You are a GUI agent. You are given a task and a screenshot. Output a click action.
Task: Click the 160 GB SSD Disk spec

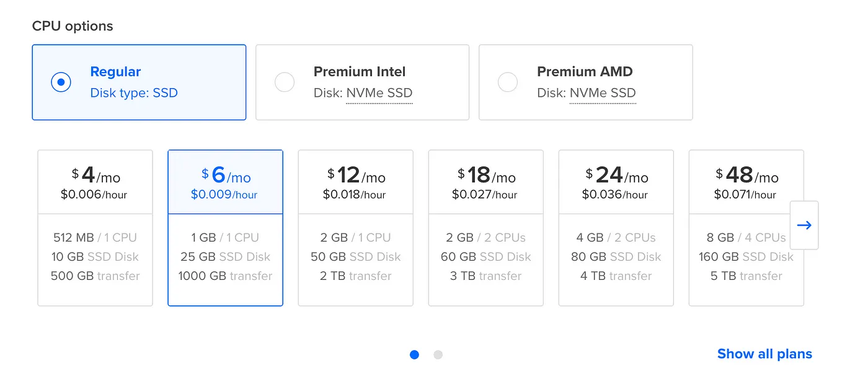[x=746, y=257]
